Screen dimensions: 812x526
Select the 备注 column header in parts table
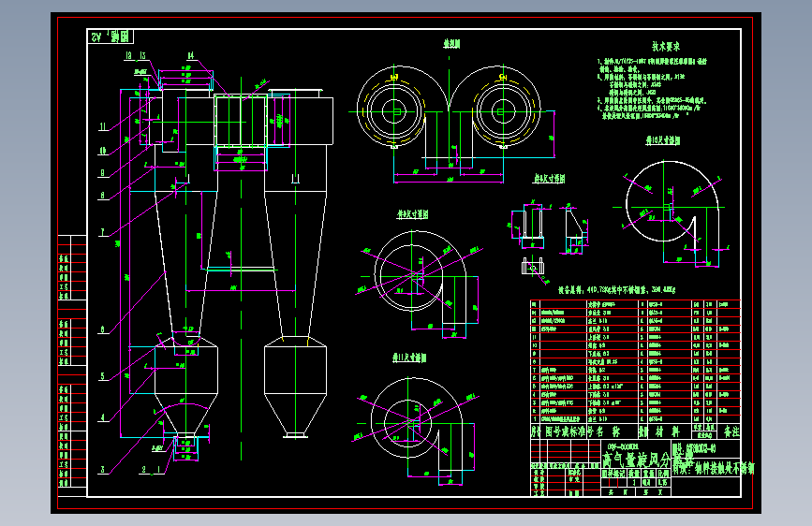pos(731,431)
